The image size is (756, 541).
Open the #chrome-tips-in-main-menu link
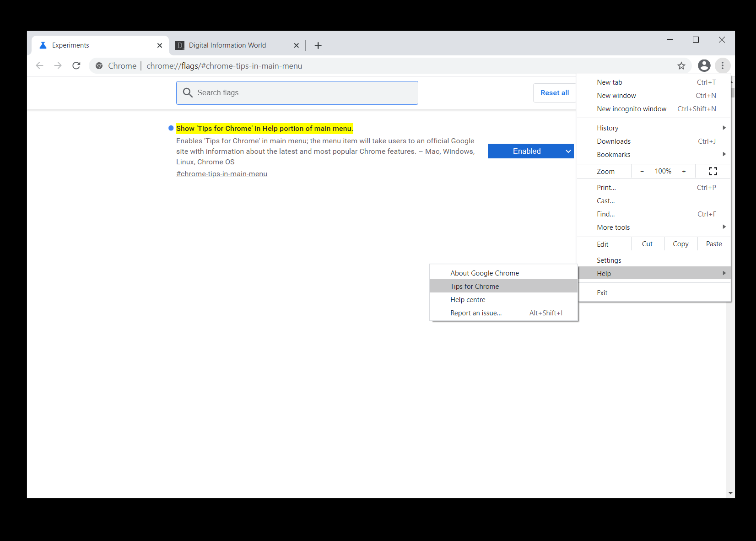click(222, 174)
